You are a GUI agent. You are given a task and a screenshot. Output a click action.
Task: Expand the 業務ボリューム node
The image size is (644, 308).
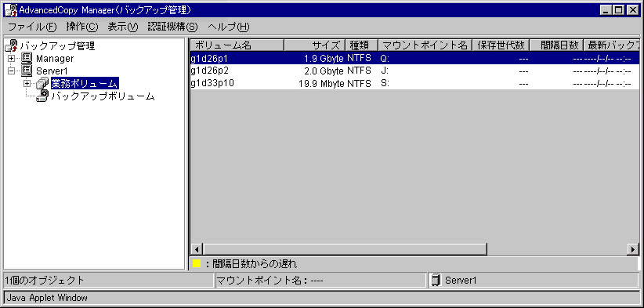click(27, 84)
